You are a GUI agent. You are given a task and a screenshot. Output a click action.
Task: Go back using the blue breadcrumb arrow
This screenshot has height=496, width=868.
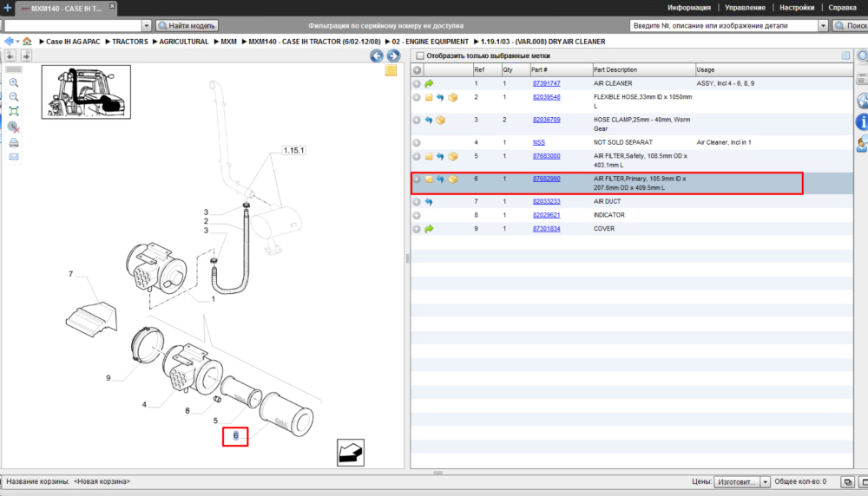[9, 42]
